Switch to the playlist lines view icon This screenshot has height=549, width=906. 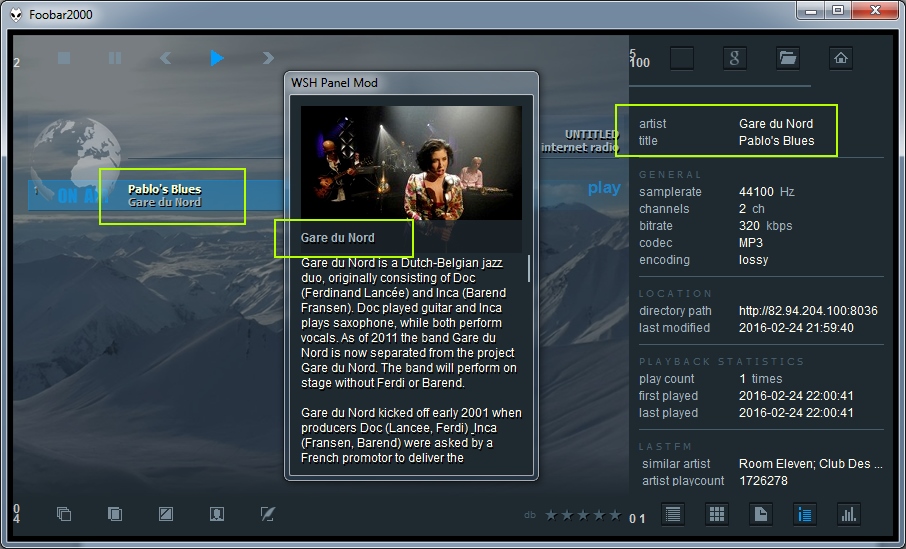click(x=673, y=514)
